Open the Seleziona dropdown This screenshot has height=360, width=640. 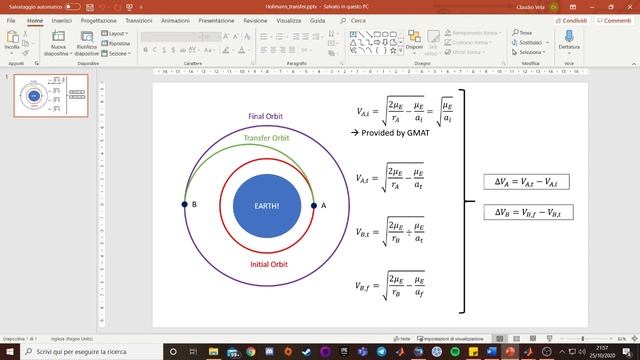[529, 52]
